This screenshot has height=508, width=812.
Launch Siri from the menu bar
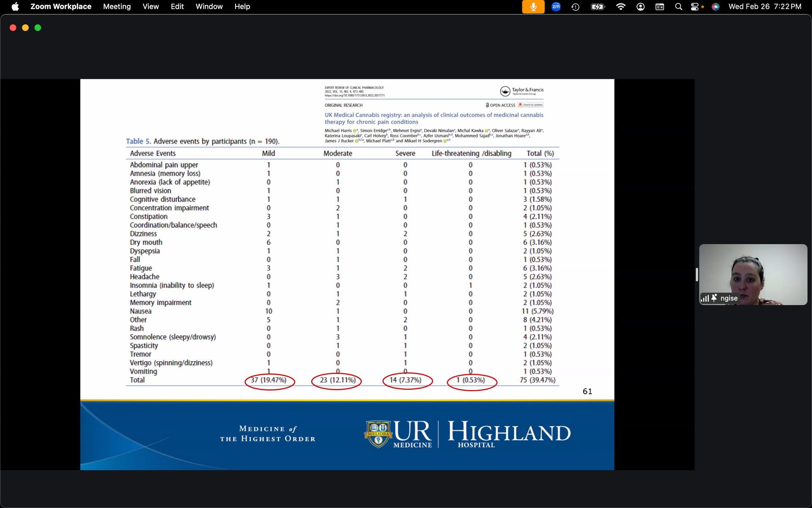715,7
